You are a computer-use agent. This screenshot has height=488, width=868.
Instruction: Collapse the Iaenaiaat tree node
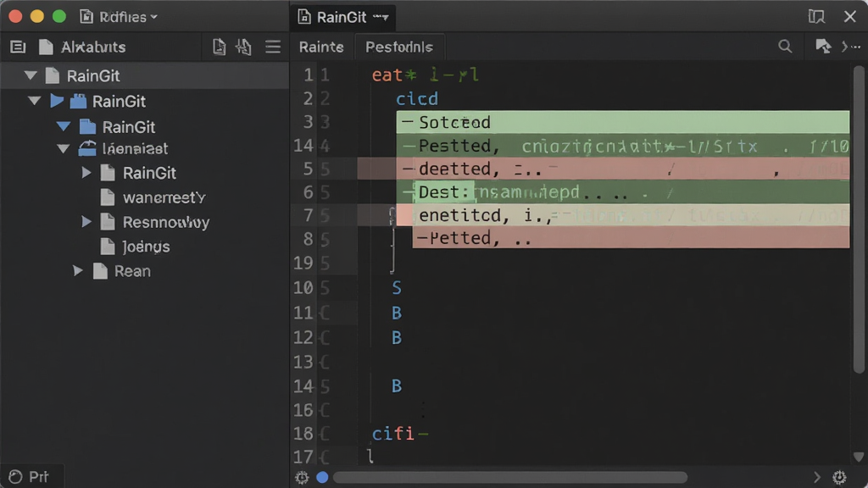tap(63, 148)
